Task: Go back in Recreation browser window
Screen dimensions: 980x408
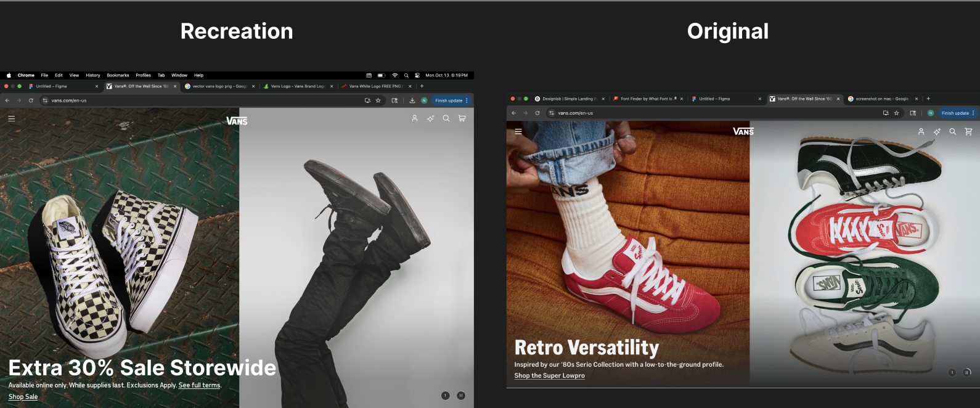Action: point(7,100)
